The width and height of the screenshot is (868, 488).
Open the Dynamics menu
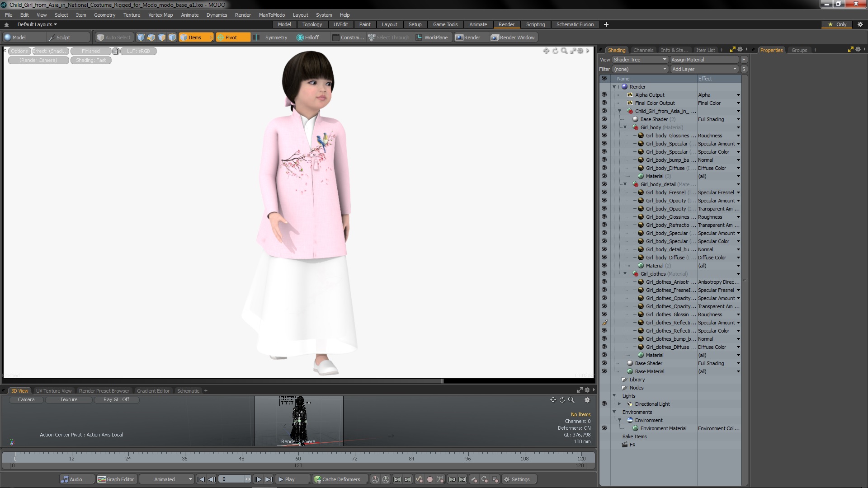pyautogui.click(x=217, y=15)
